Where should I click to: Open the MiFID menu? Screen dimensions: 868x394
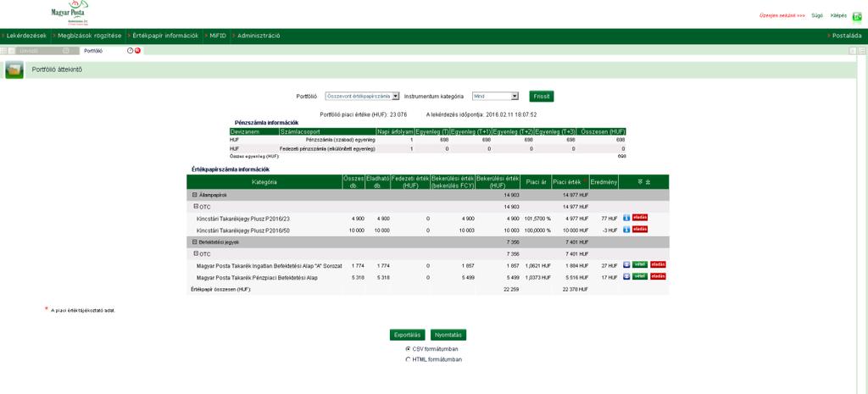tap(218, 36)
